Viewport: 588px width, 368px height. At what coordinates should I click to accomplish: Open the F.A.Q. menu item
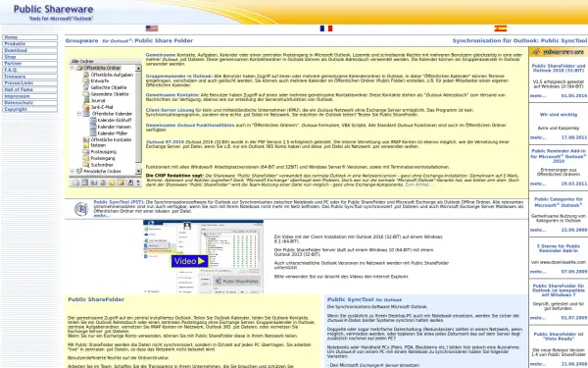click(29, 70)
